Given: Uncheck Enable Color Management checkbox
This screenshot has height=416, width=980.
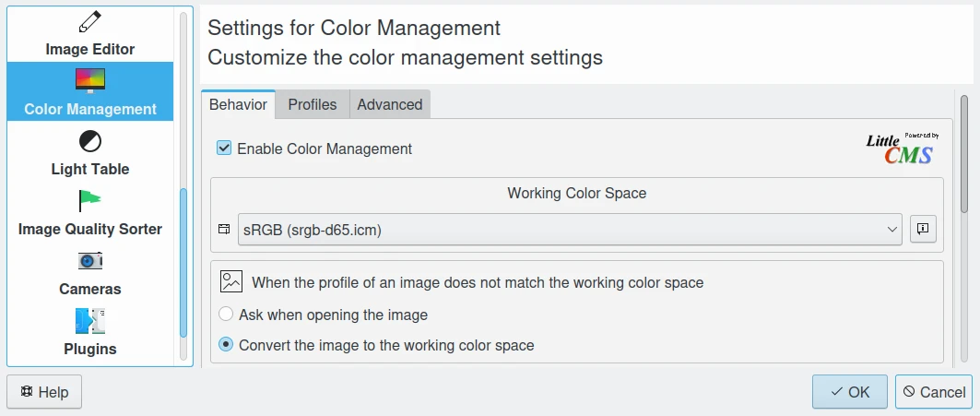Looking at the screenshot, I should point(224,149).
